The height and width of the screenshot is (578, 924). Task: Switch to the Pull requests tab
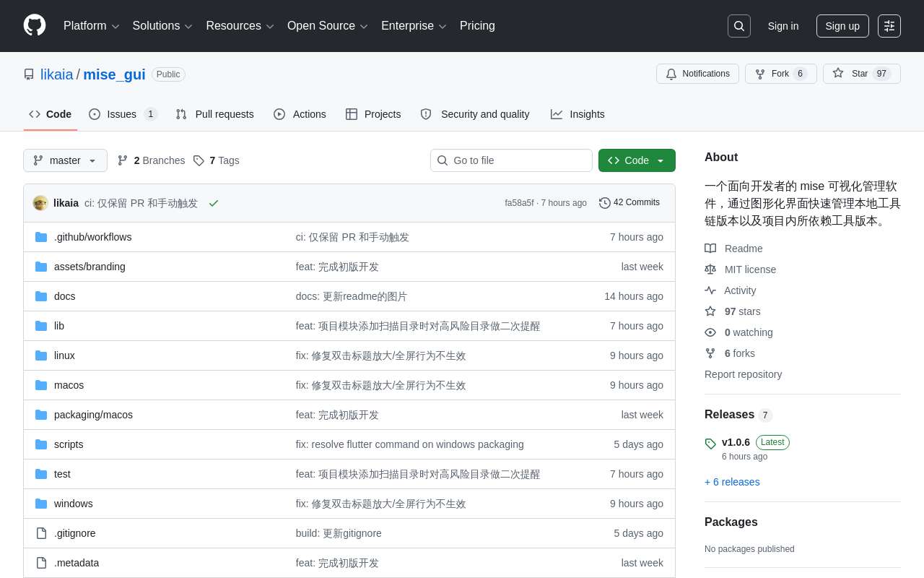tap(214, 114)
